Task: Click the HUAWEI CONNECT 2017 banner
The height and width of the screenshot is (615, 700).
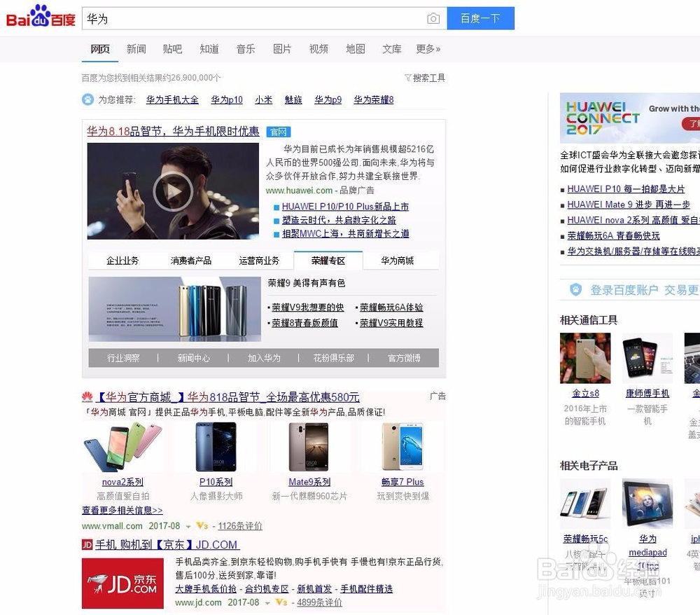Action: pos(630,118)
